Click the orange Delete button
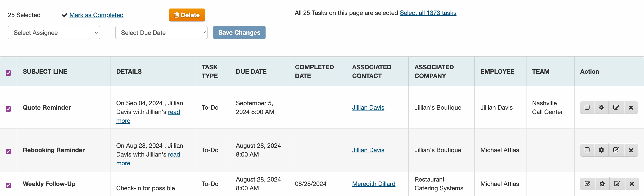 [x=187, y=15]
